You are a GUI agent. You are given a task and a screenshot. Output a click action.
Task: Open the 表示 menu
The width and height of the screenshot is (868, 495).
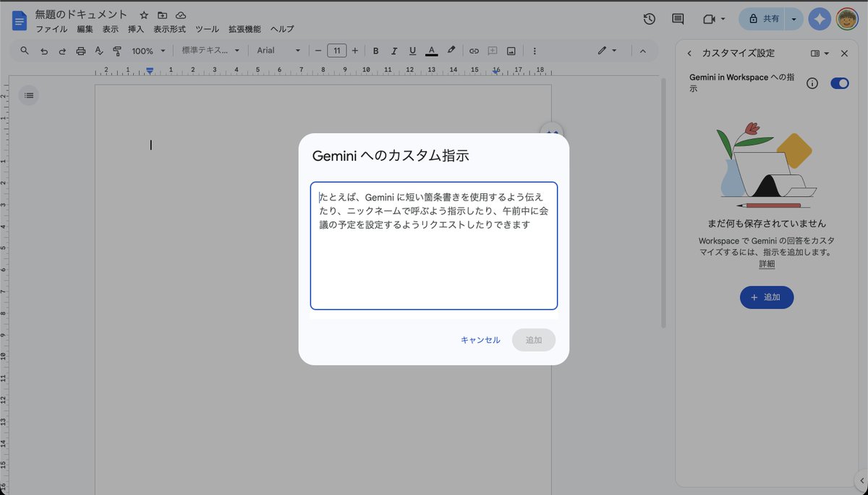(x=110, y=30)
